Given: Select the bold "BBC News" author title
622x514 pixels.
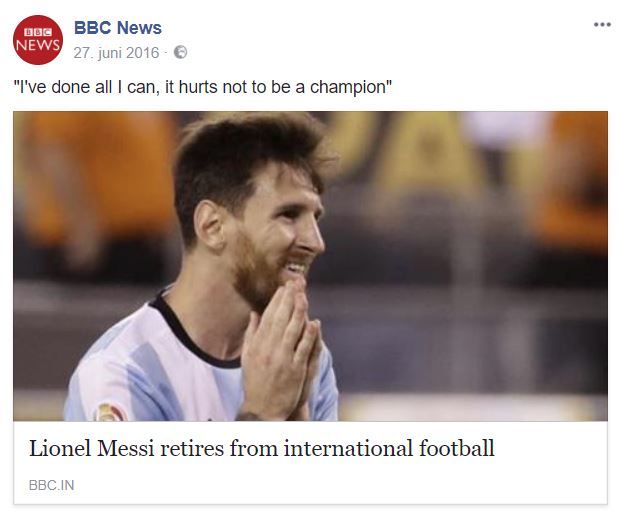Looking at the screenshot, I should (117, 28).
